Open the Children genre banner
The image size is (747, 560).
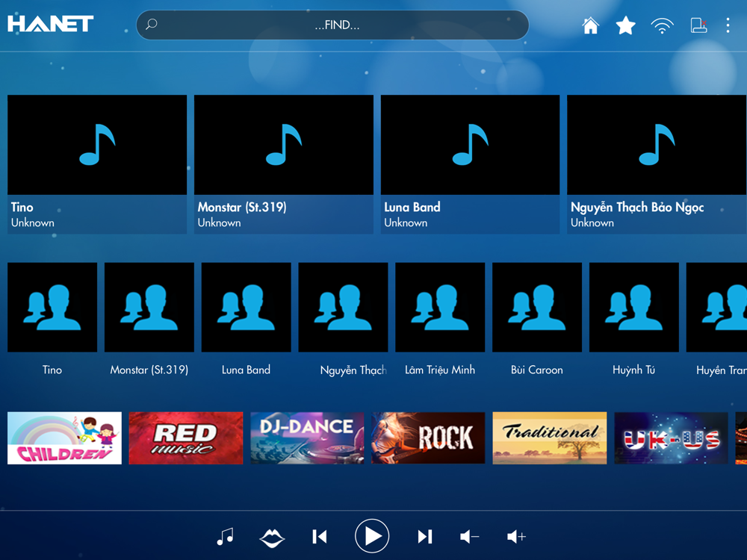click(64, 438)
